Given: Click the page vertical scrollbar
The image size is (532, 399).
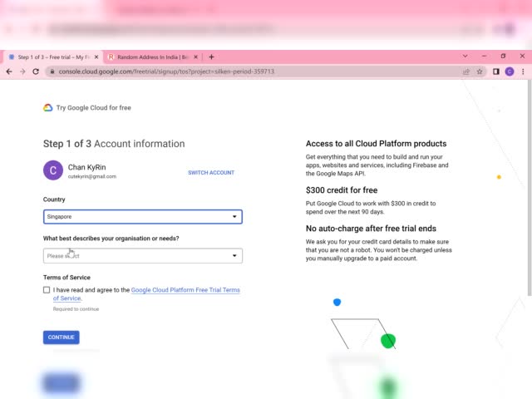Looking at the screenshot, I should tap(530, 188).
